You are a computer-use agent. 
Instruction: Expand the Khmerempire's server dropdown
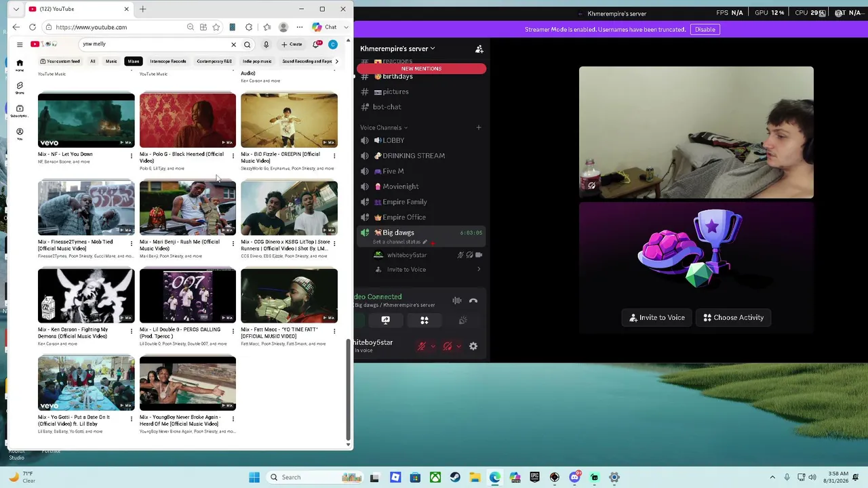[x=397, y=49]
